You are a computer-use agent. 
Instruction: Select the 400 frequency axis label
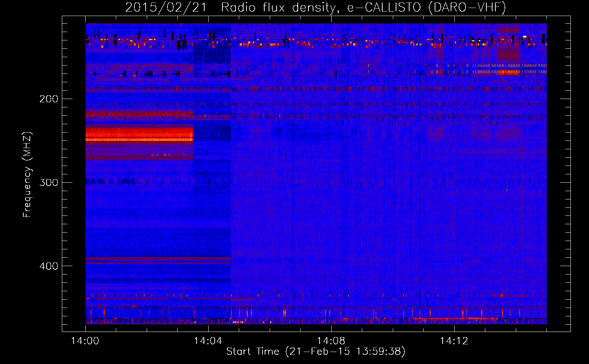pyautogui.click(x=49, y=266)
